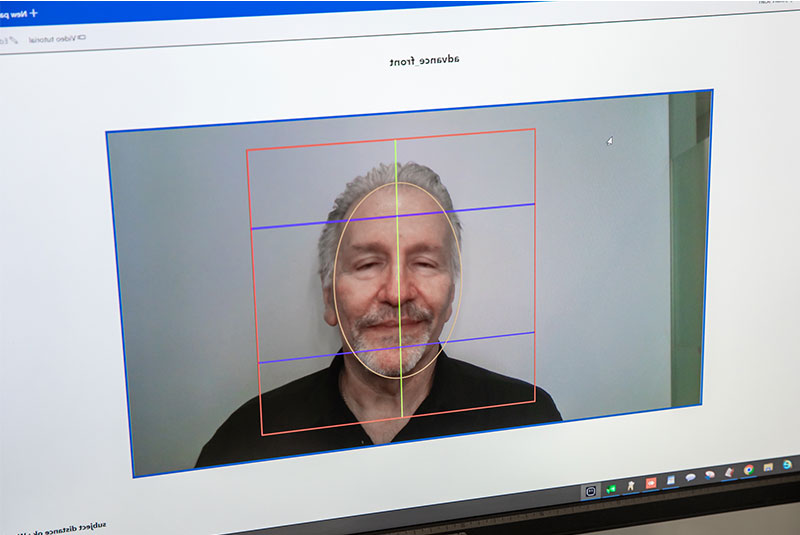Open the speech bubble icon with the blue accent

click(710, 475)
